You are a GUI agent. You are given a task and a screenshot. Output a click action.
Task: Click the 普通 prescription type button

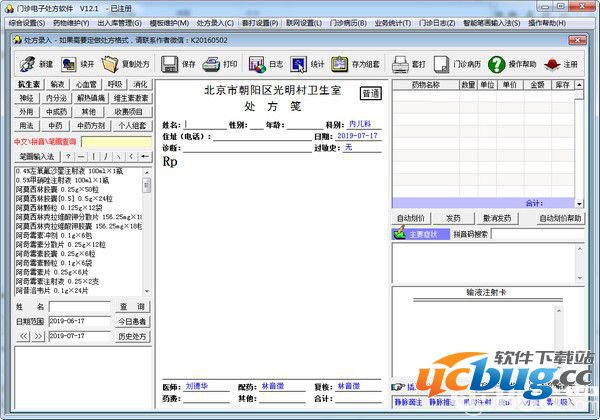[370, 93]
